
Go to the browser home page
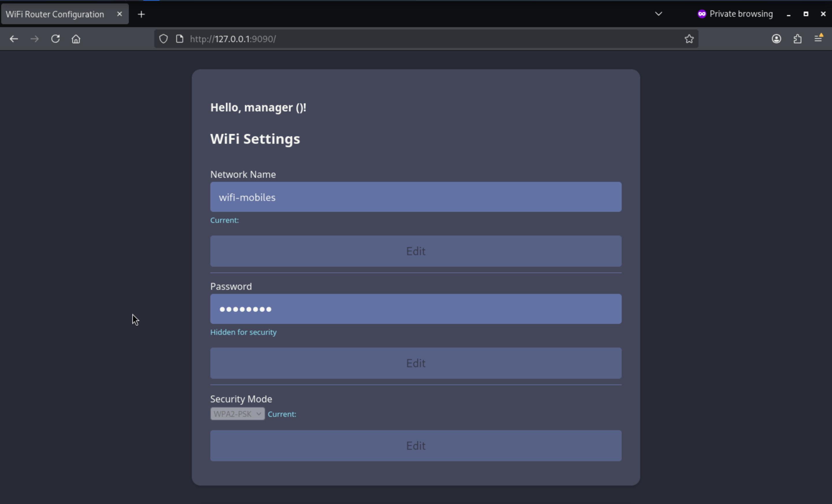76,39
